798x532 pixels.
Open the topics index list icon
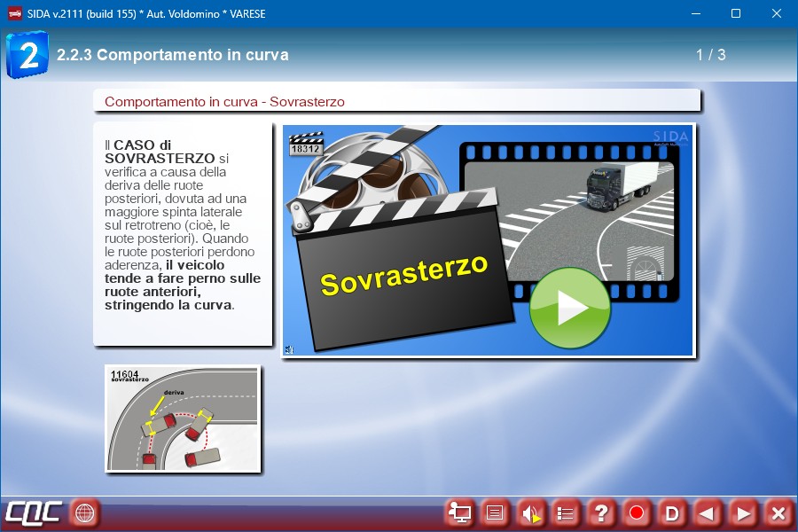[566, 512]
